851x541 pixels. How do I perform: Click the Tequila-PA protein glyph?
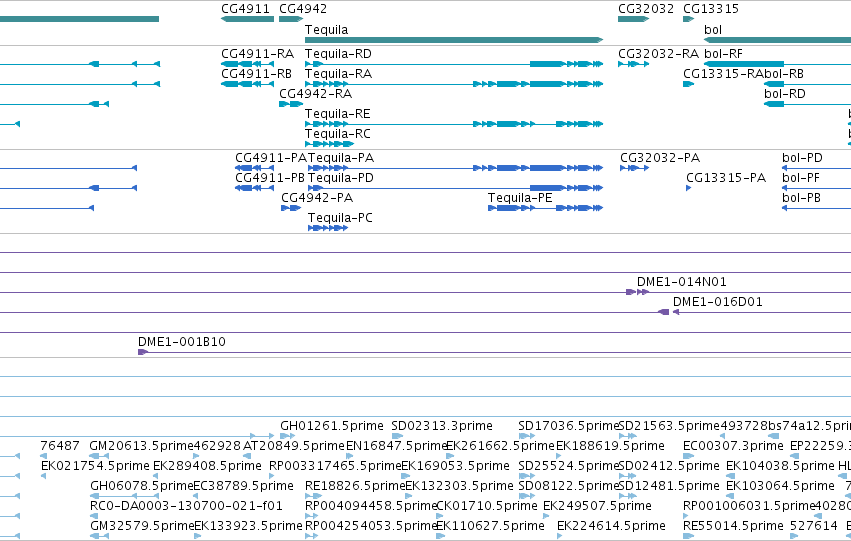[455, 168]
